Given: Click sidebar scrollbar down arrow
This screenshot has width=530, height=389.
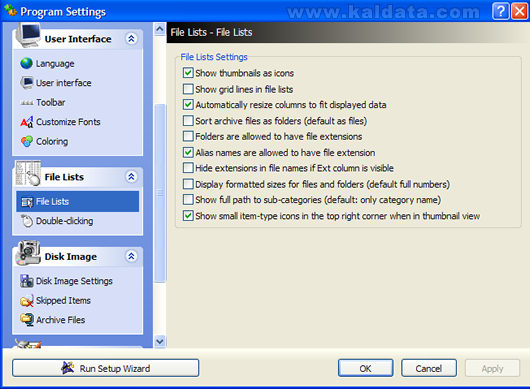Looking at the screenshot, I should (x=160, y=341).
